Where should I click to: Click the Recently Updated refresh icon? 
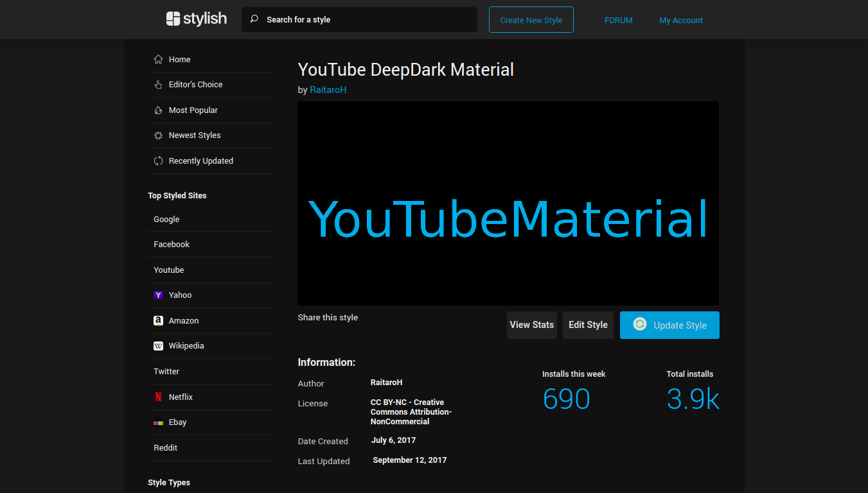click(x=158, y=161)
